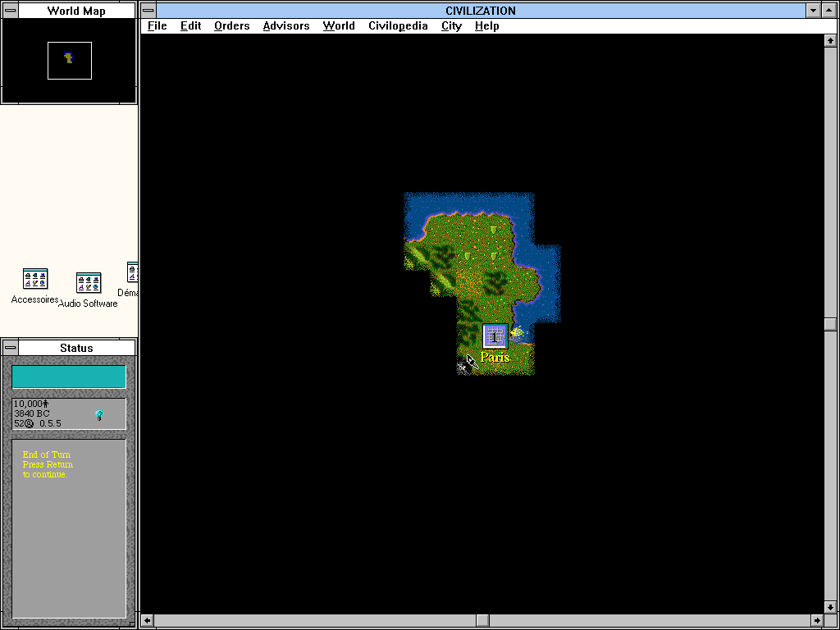Select the Paris city icon
840x630 pixels.
[x=495, y=336]
